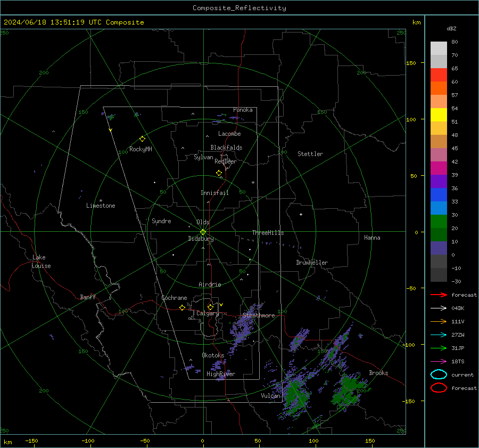This screenshot has width=479, height=448.
Task: Click the 39 dBZ purple color swatch
Action: coord(439,181)
